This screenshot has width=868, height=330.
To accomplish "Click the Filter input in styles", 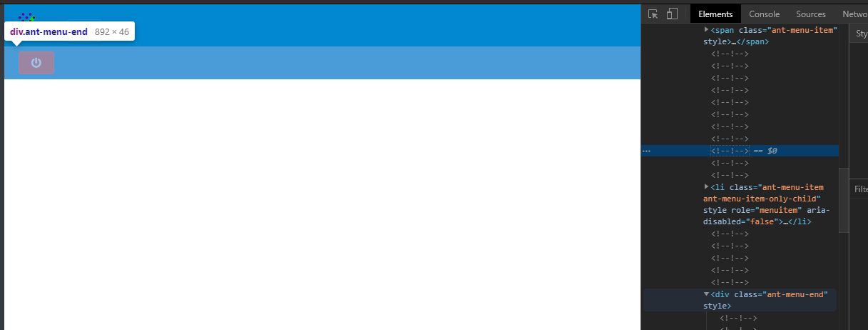I will tap(861, 189).
